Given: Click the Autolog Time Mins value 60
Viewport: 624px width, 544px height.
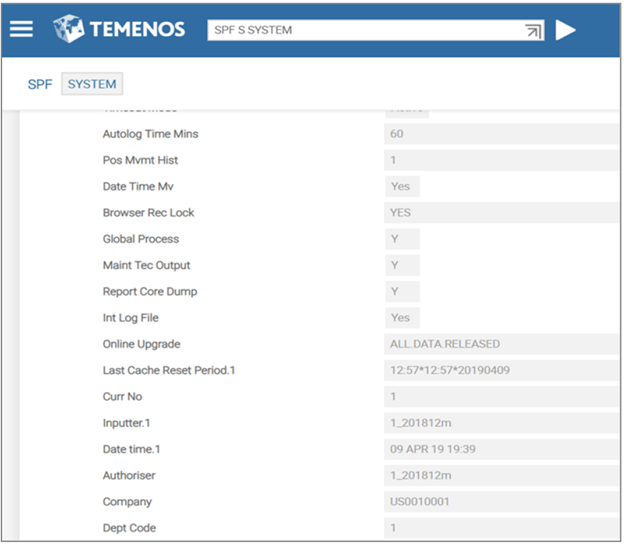Looking at the screenshot, I should (x=500, y=134).
